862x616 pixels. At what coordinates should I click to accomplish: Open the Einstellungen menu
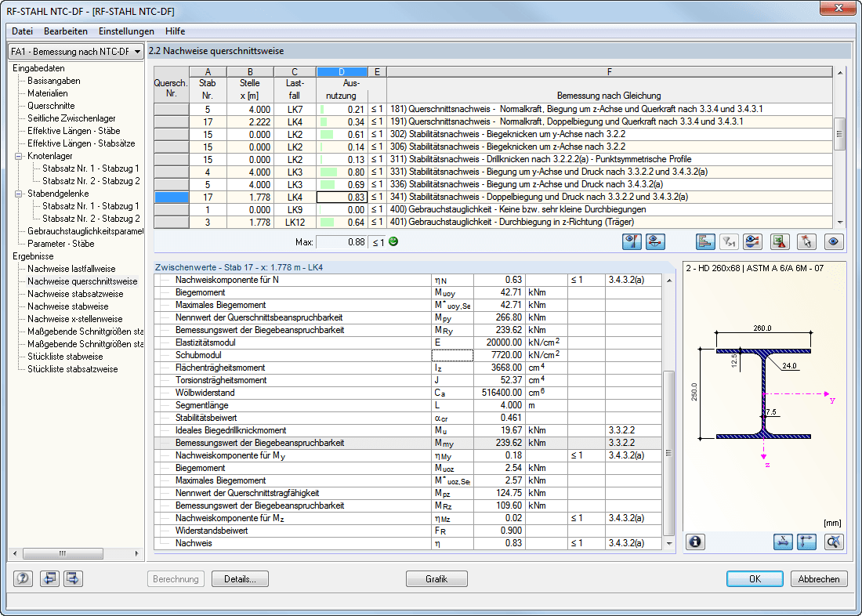click(x=126, y=31)
